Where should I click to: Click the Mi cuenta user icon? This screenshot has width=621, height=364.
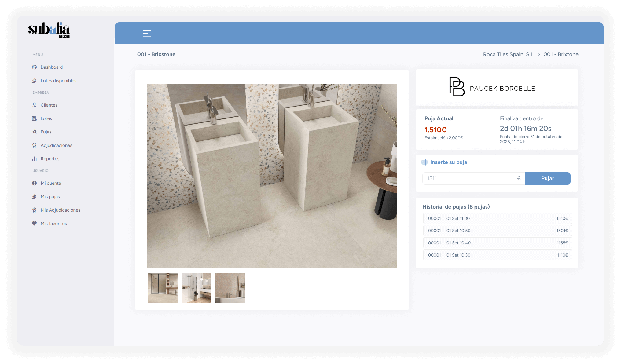click(35, 183)
